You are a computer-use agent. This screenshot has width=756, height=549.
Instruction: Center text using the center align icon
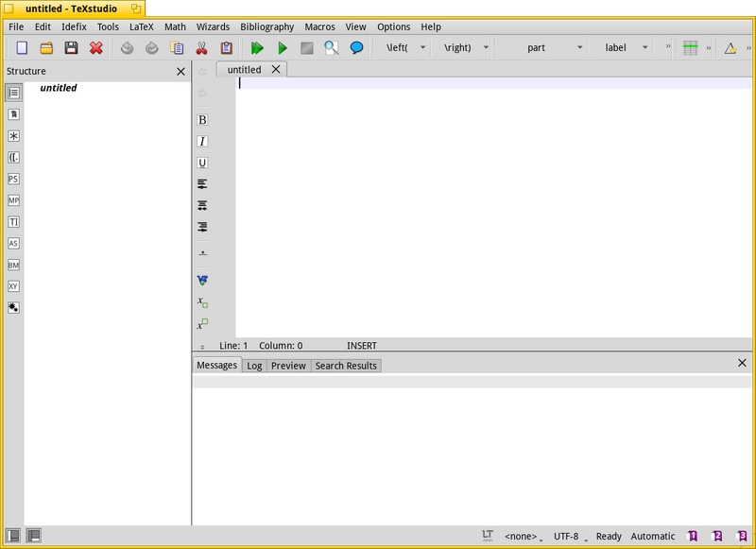point(202,205)
